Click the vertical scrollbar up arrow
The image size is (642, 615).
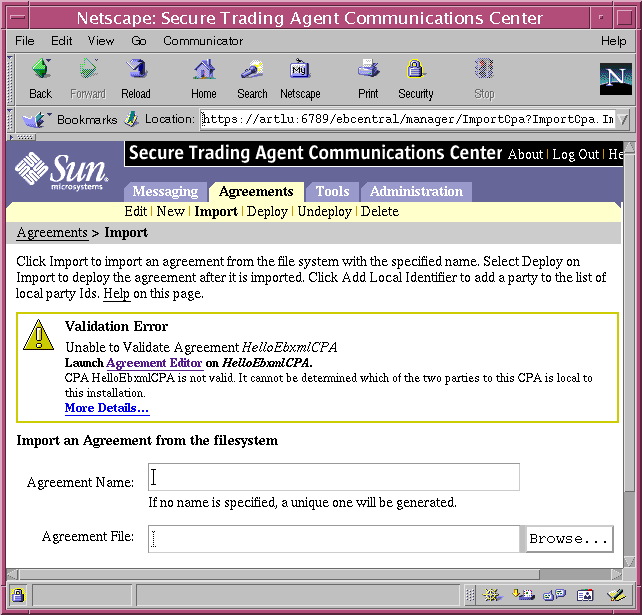click(629, 147)
